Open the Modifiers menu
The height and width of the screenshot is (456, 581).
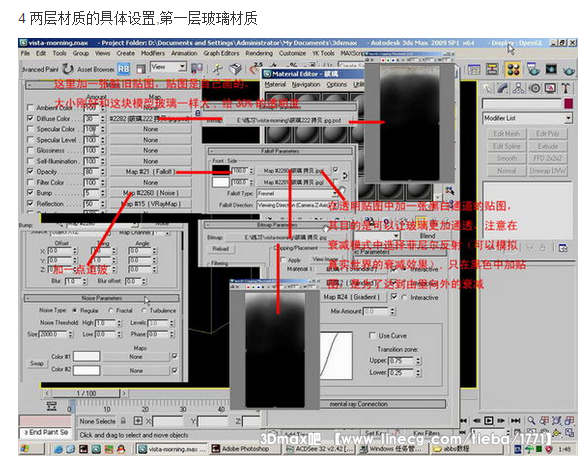153,53
